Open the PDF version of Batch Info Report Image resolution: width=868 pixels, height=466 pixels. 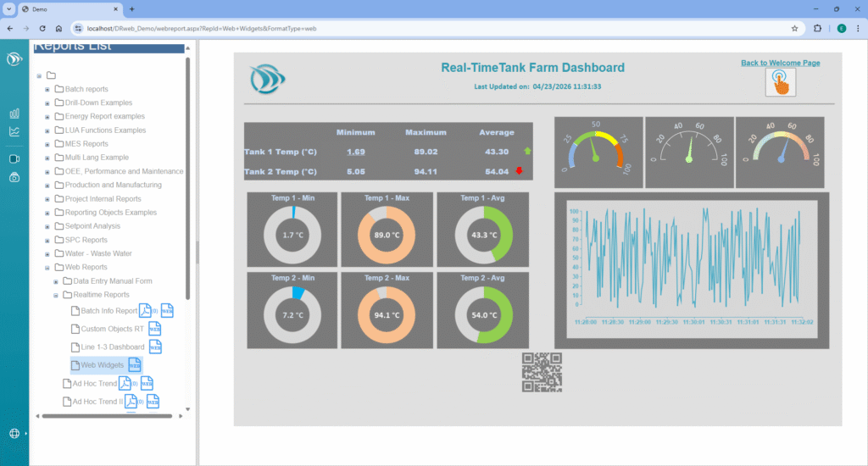145,310
